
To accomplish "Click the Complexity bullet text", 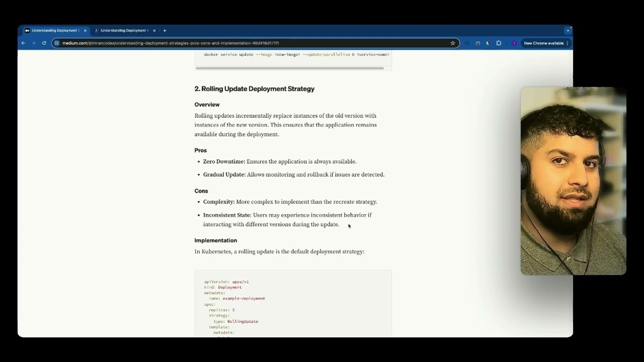I will (290, 202).
